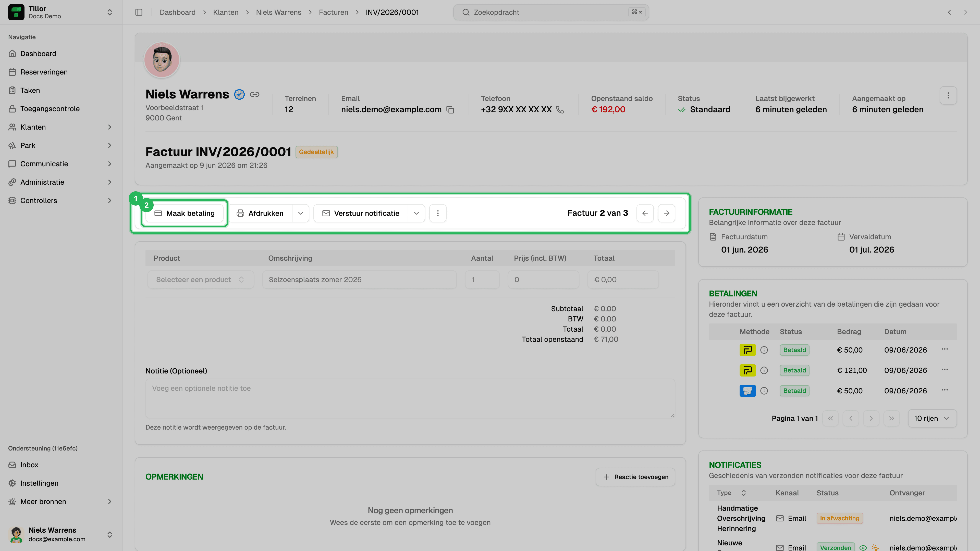Image resolution: width=980 pixels, height=551 pixels.
Task: Open Selecteer een product dropdown
Action: click(x=201, y=280)
